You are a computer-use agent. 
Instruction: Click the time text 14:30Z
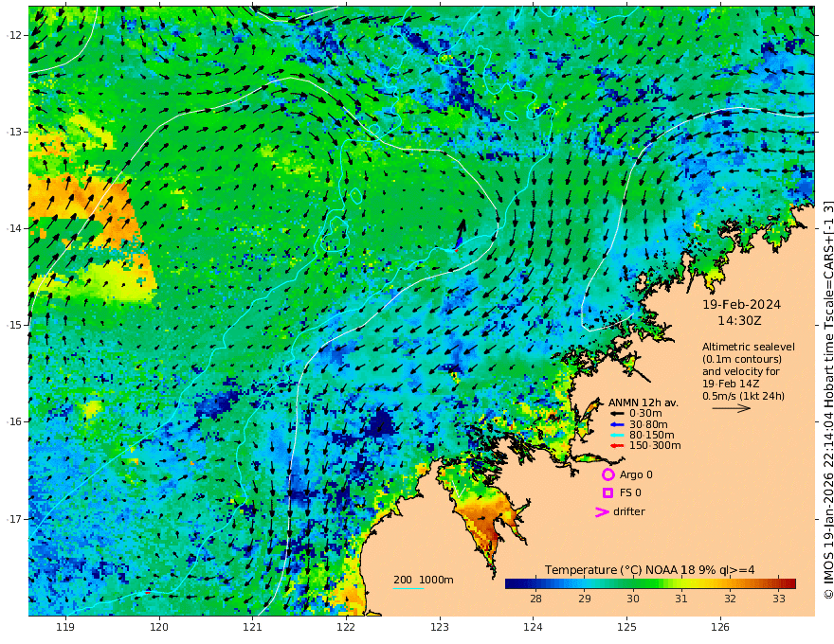click(x=739, y=321)
